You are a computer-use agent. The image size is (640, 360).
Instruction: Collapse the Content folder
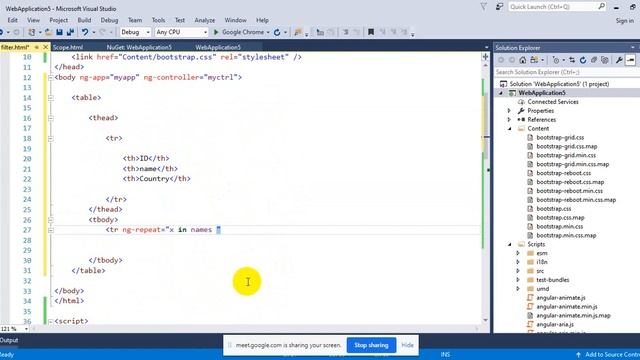509,129
